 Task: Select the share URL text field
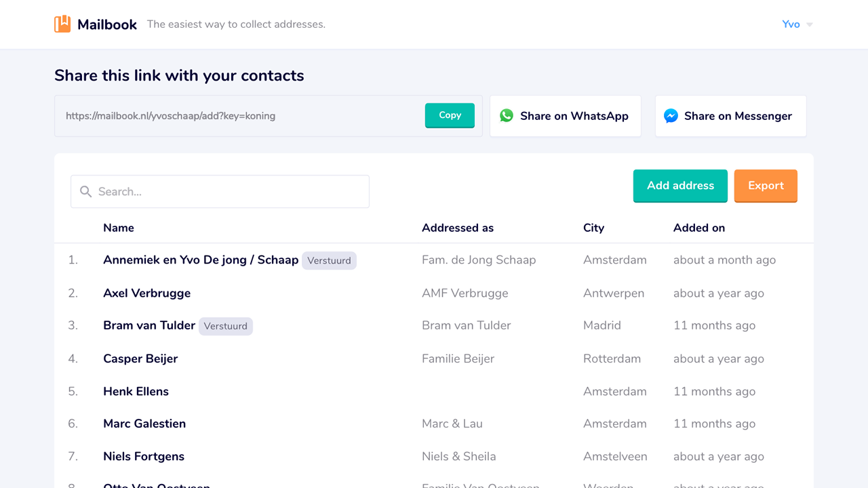pyautogui.click(x=203, y=115)
